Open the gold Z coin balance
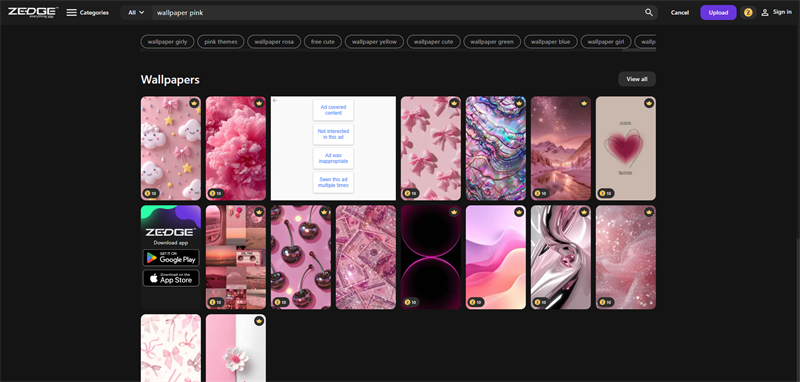Viewport: 800px width, 382px height. (748, 13)
